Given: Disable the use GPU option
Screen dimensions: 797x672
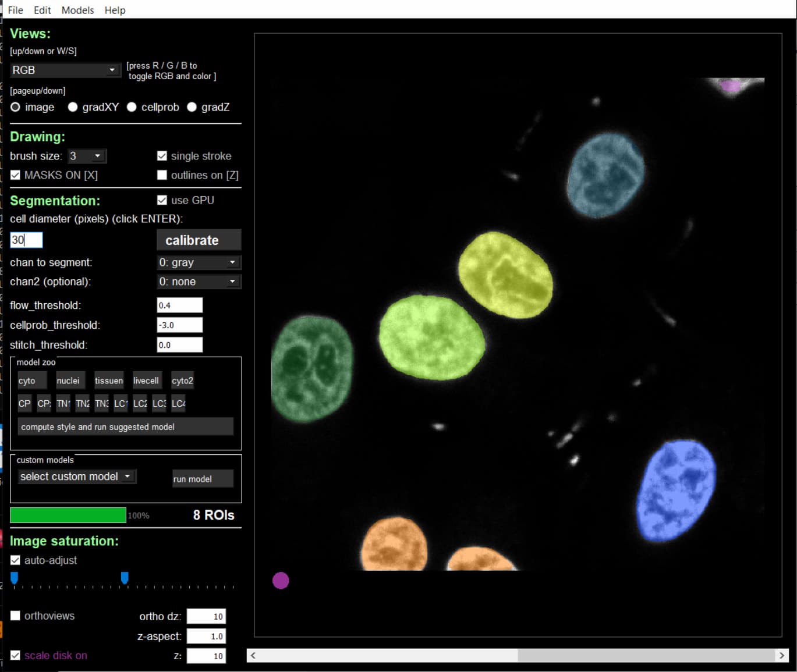Looking at the screenshot, I should point(162,200).
